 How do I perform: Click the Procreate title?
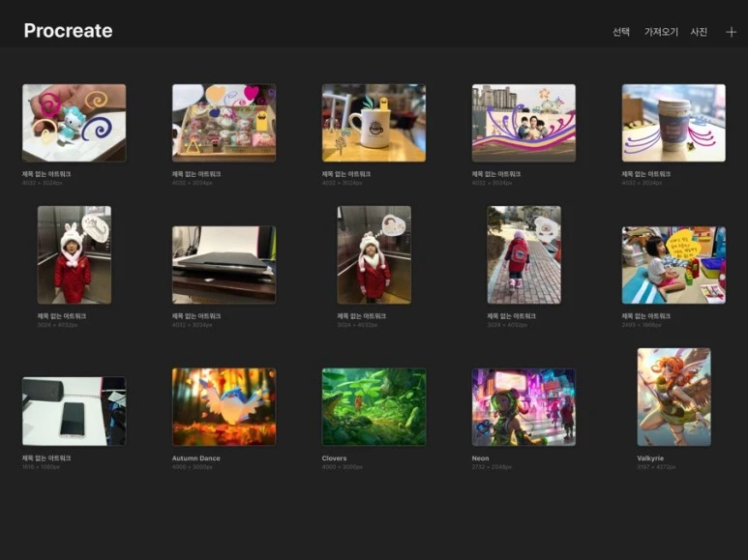[x=68, y=31]
